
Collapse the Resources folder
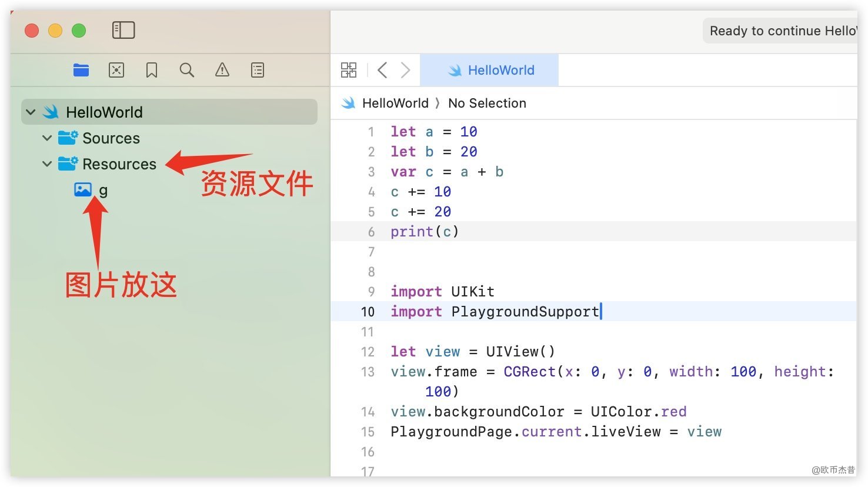(47, 164)
